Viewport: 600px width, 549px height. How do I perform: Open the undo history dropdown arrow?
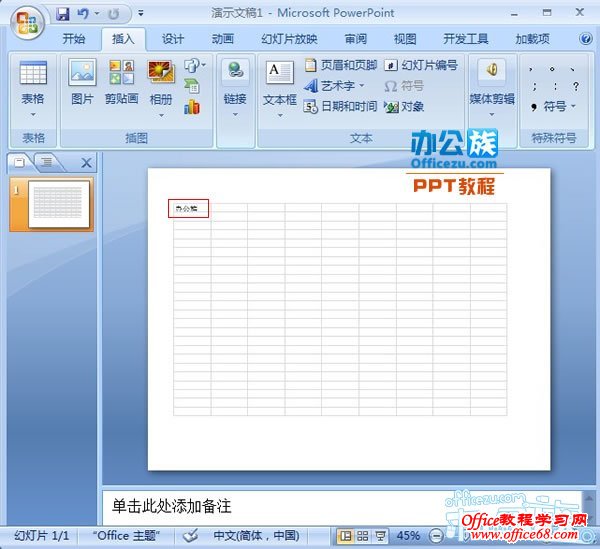pyautogui.click(x=97, y=14)
